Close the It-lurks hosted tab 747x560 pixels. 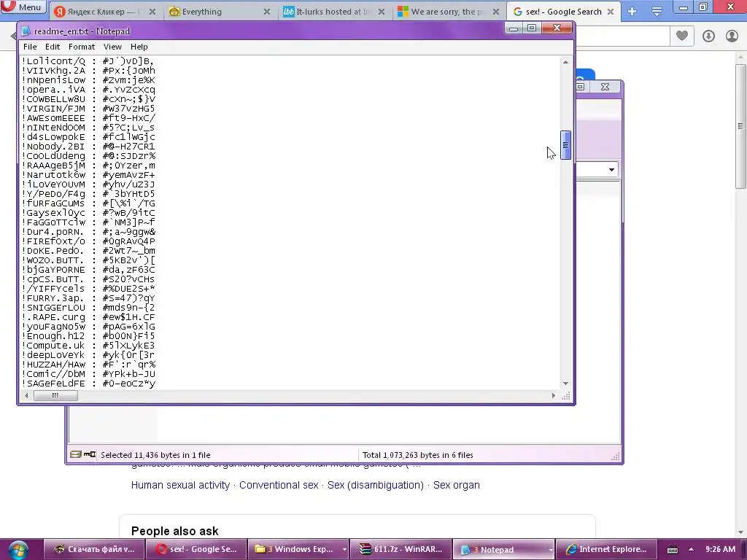(x=381, y=12)
